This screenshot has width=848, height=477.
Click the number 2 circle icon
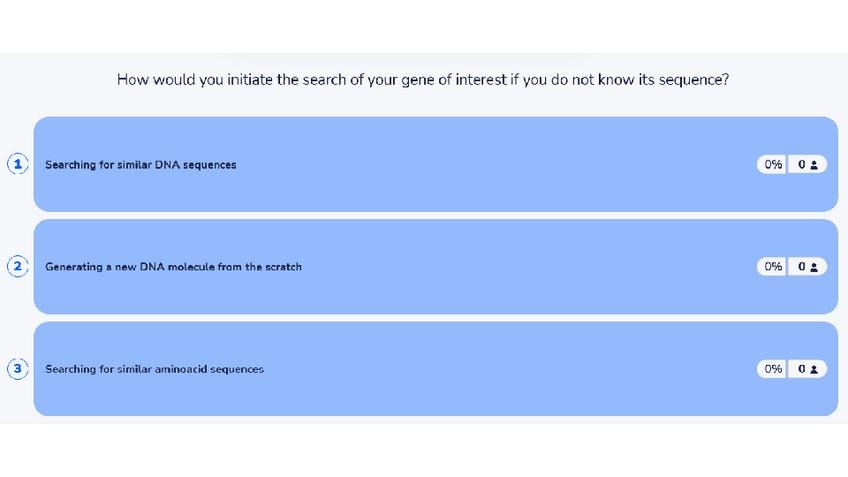coord(18,266)
